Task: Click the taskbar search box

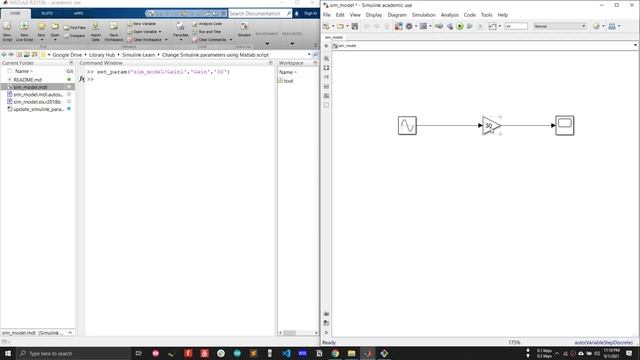Action: pyautogui.click(x=73, y=353)
